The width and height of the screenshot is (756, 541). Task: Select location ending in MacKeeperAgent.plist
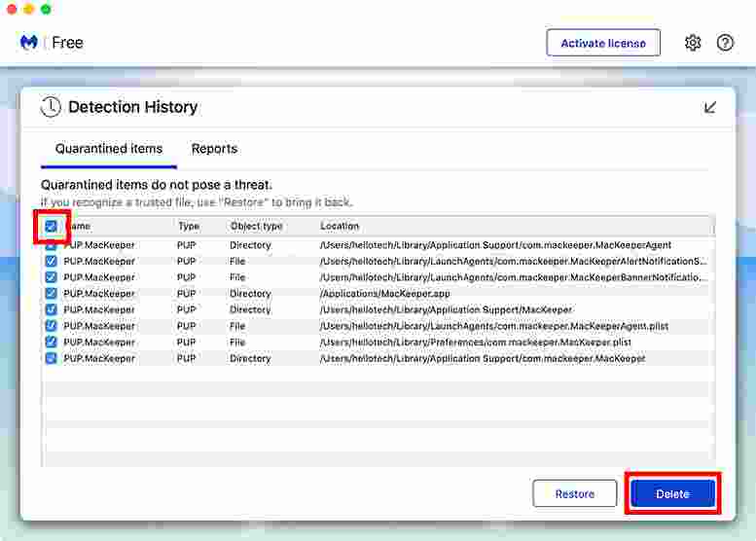[494, 326]
